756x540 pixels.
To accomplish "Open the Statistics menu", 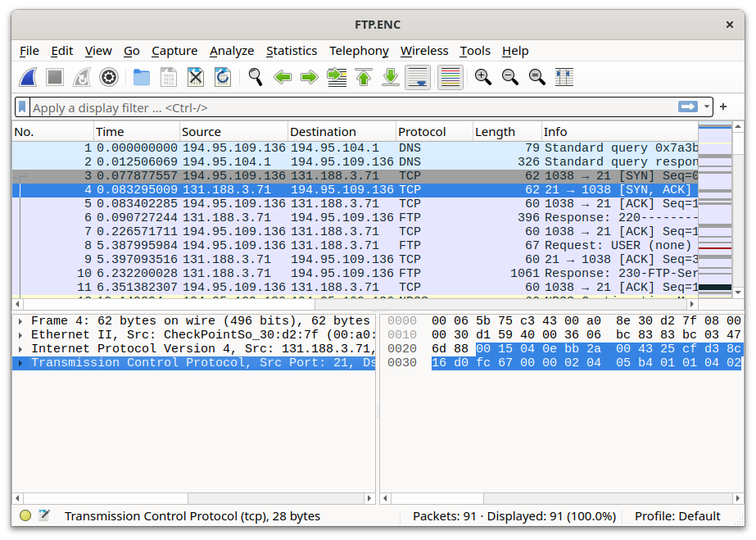I will point(291,51).
